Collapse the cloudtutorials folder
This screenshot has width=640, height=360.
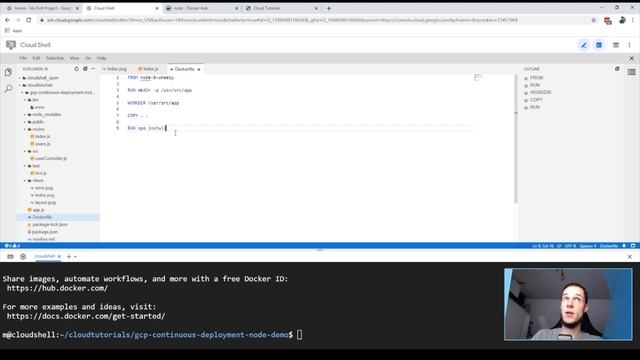[x=40, y=85]
